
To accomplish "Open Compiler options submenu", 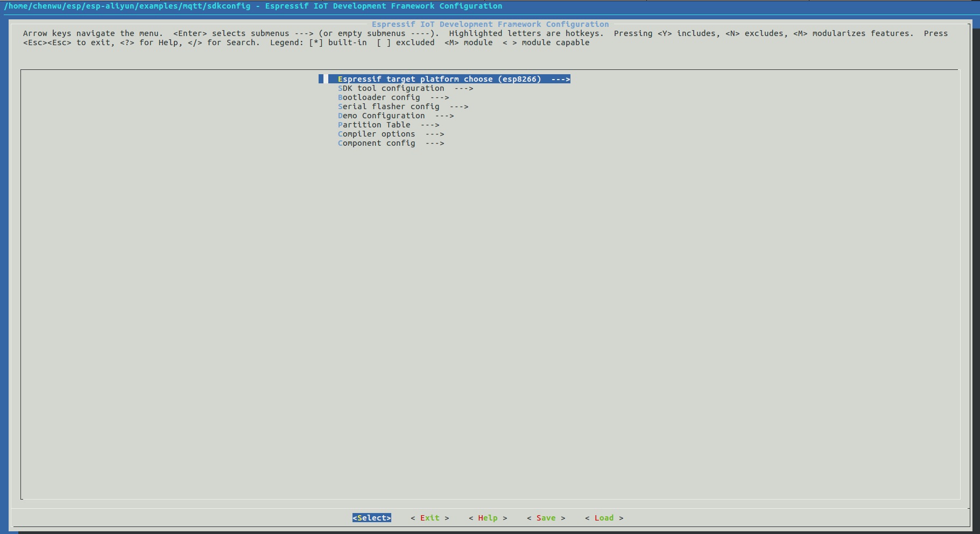I will (391, 134).
